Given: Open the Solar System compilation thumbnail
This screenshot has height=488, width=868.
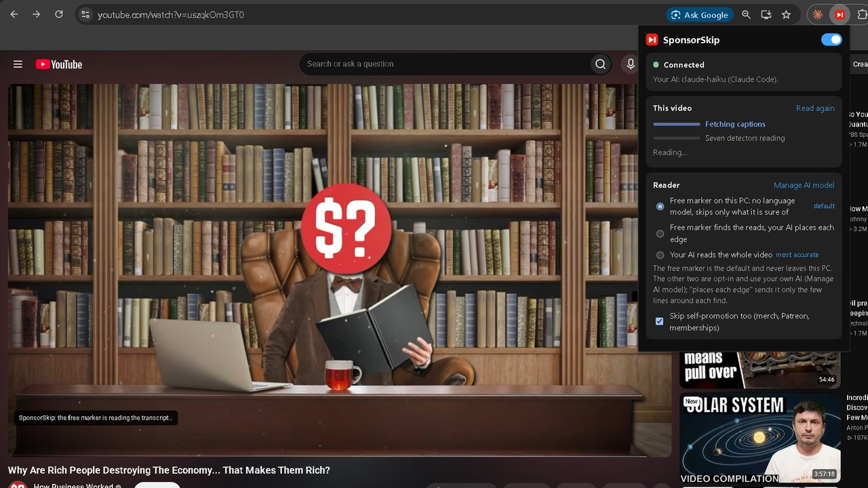Looking at the screenshot, I should click(759, 438).
